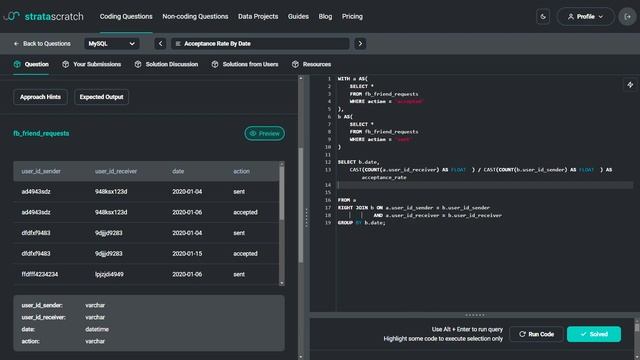
Task: Click left panel scroll up arrow
Action: click(x=301, y=78)
